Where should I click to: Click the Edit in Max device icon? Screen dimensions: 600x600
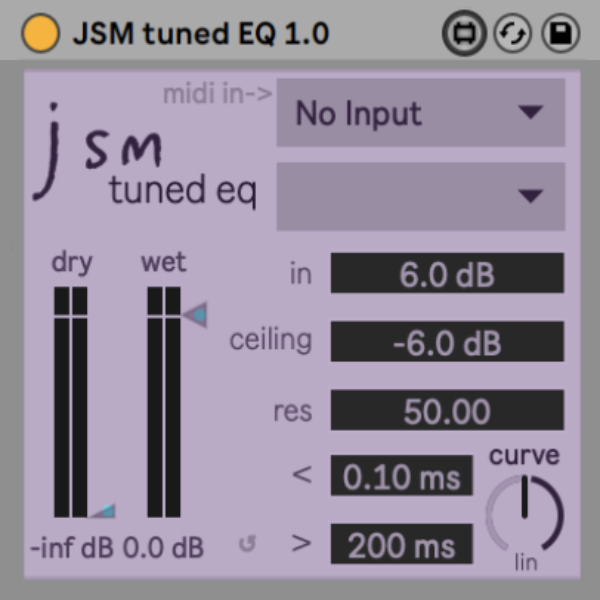(x=463, y=33)
